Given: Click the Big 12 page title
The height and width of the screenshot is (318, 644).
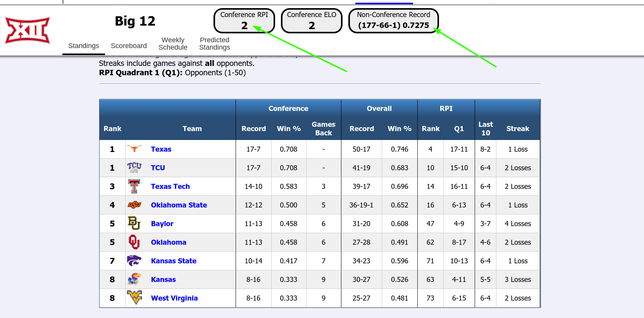Looking at the screenshot, I should click(135, 21).
